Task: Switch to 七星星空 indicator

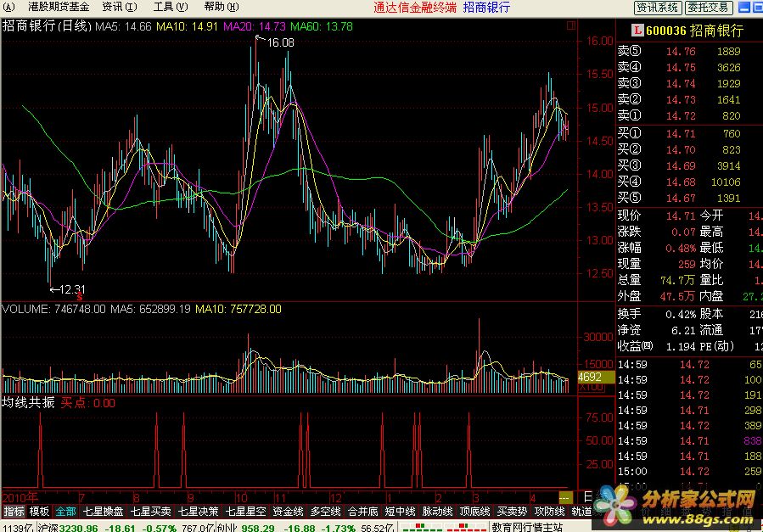Action: pyautogui.click(x=246, y=512)
